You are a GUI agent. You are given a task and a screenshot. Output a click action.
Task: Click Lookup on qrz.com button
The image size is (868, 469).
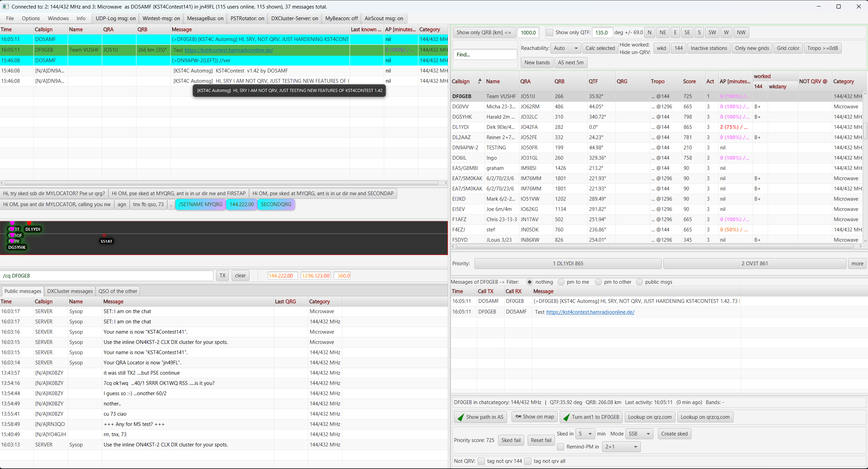650,417
